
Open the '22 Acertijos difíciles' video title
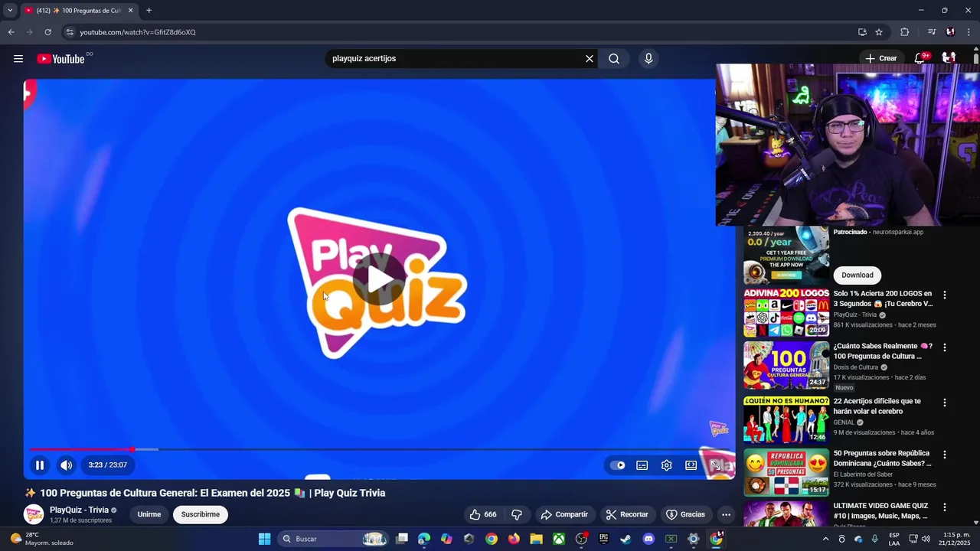[877, 406]
